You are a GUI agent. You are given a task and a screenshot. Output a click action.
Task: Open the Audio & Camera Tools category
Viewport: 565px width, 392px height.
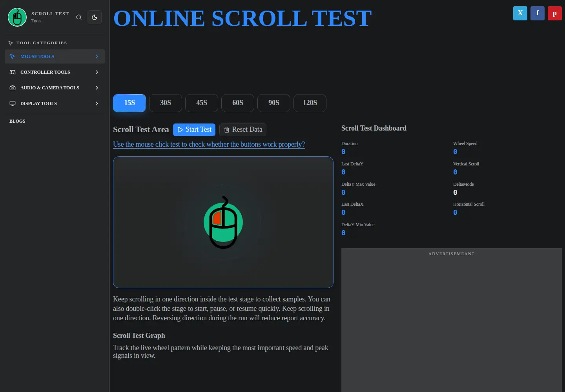[x=55, y=88]
